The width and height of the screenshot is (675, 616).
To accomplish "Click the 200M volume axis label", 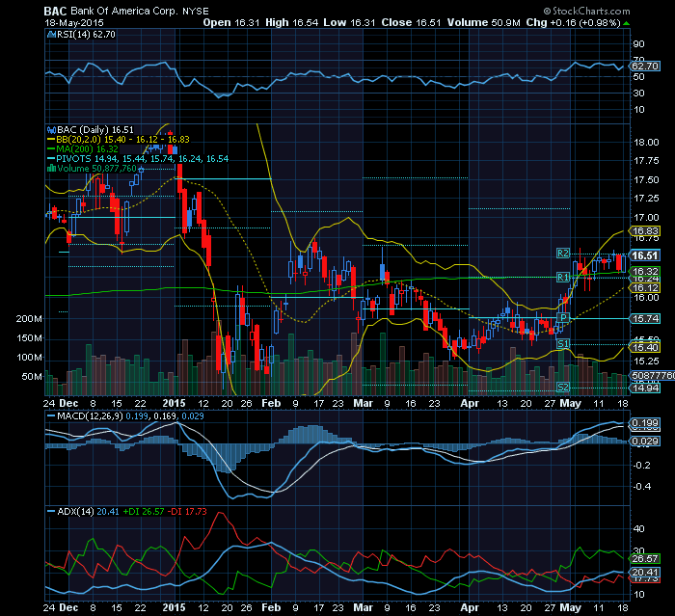I will coord(29,319).
